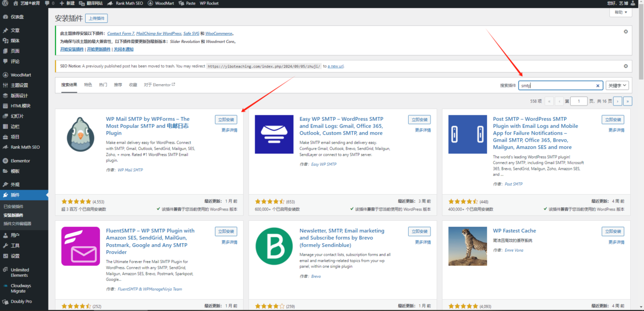The height and width of the screenshot is (311, 644).
Task: Follow the 'a new url' redirect link
Action: coord(335,66)
